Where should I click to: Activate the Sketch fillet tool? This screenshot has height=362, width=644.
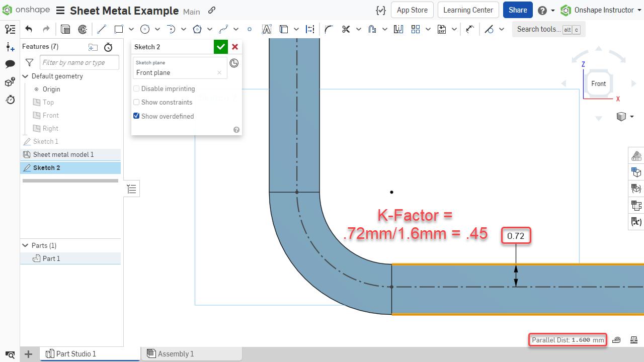pos(328,29)
